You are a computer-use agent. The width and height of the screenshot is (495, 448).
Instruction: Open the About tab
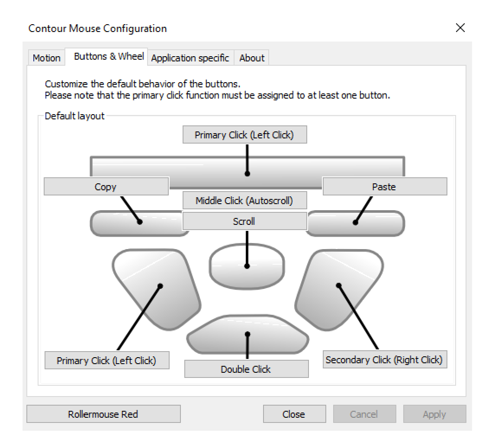(x=251, y=58)
